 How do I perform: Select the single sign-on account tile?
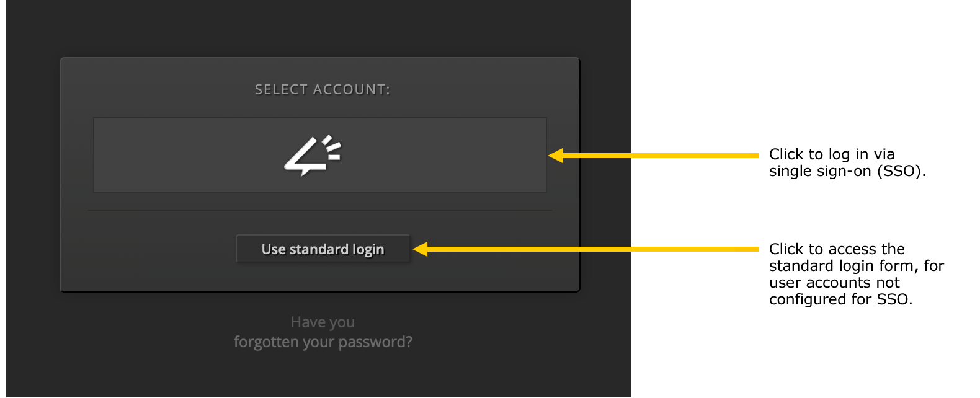[x=320, y=155]
